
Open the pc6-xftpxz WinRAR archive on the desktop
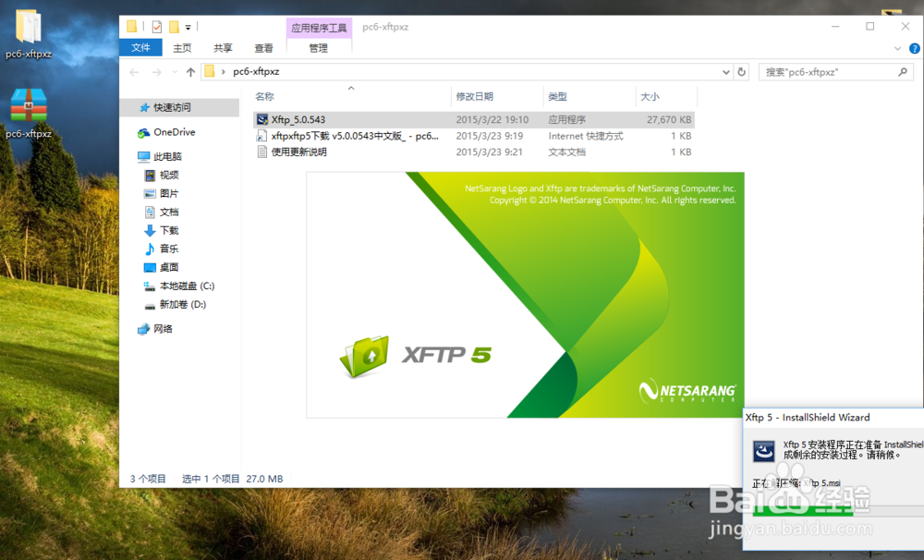[x=29, y=114]
